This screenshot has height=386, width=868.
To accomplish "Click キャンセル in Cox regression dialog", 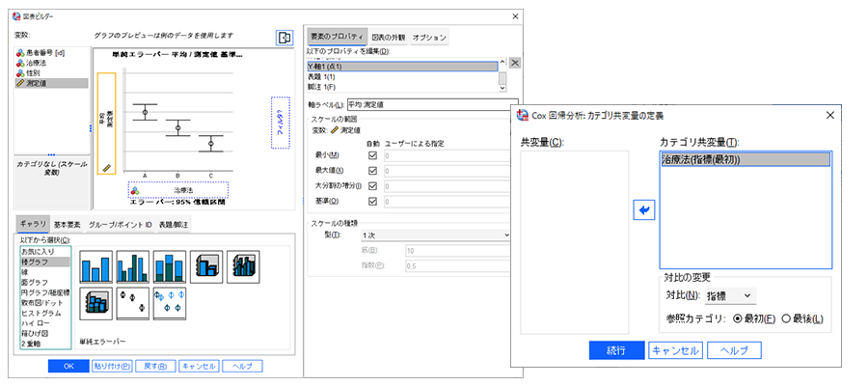I will 675,350.
